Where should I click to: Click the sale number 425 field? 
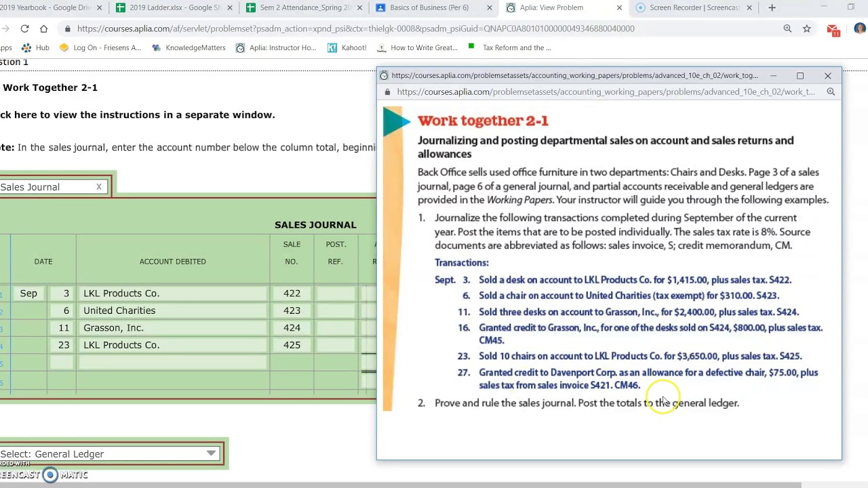click(x=292, y=345)
